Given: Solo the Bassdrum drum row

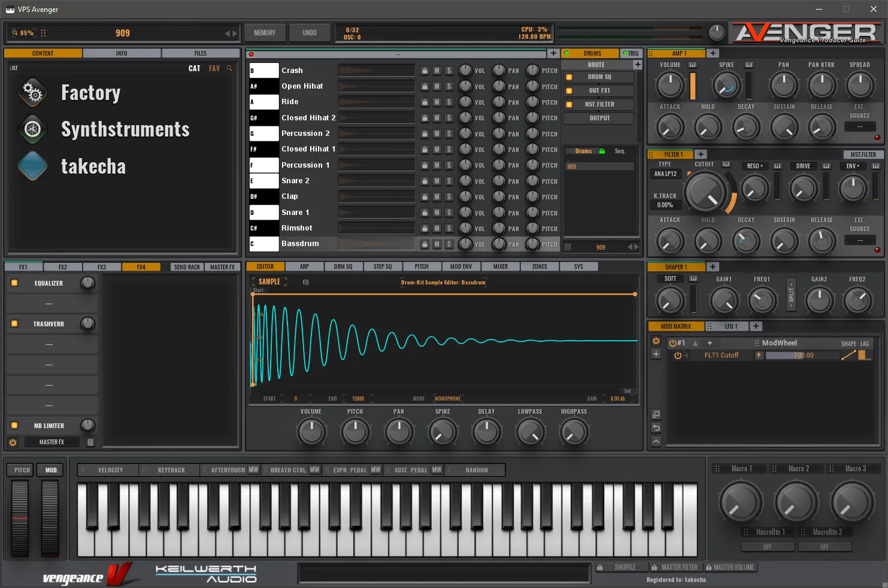Looking at the screenshot, I should pyautogui.click(x=449, y=244).
